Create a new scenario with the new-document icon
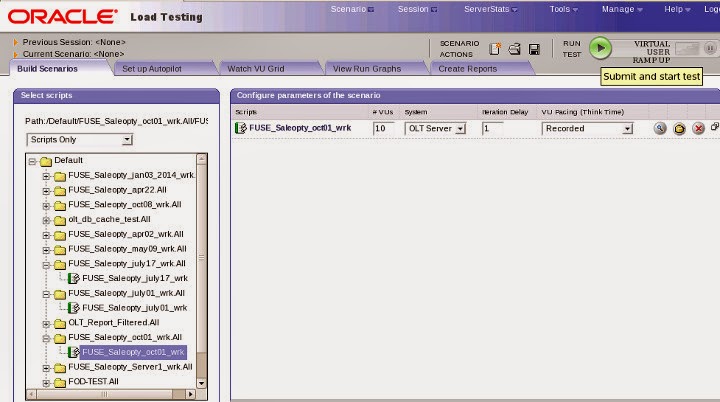The width and height of the screenshot is (720, 402). pyautogui.click(x=495, y=49)
